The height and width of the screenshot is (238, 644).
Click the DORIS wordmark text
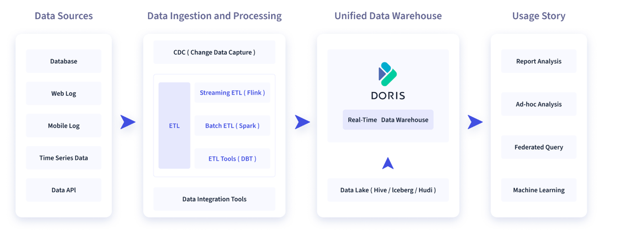point(388,95)
